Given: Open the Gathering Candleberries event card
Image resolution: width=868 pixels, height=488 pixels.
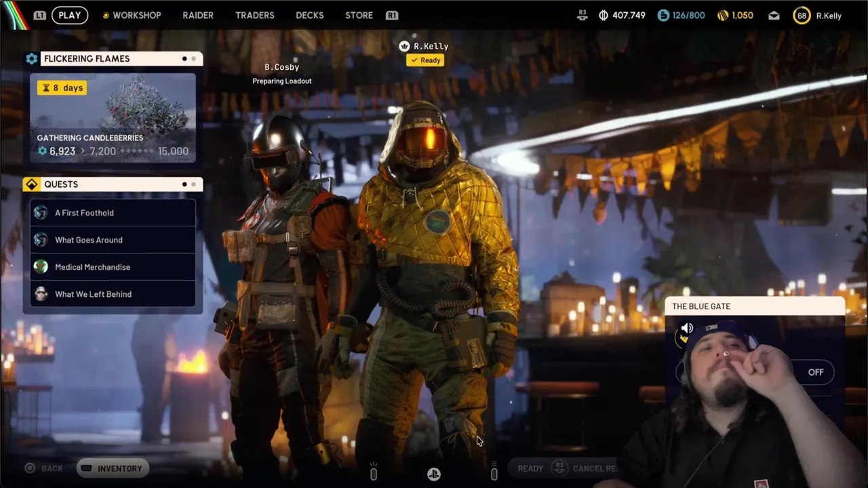Looking at the screenshot, I should [113, 118].
